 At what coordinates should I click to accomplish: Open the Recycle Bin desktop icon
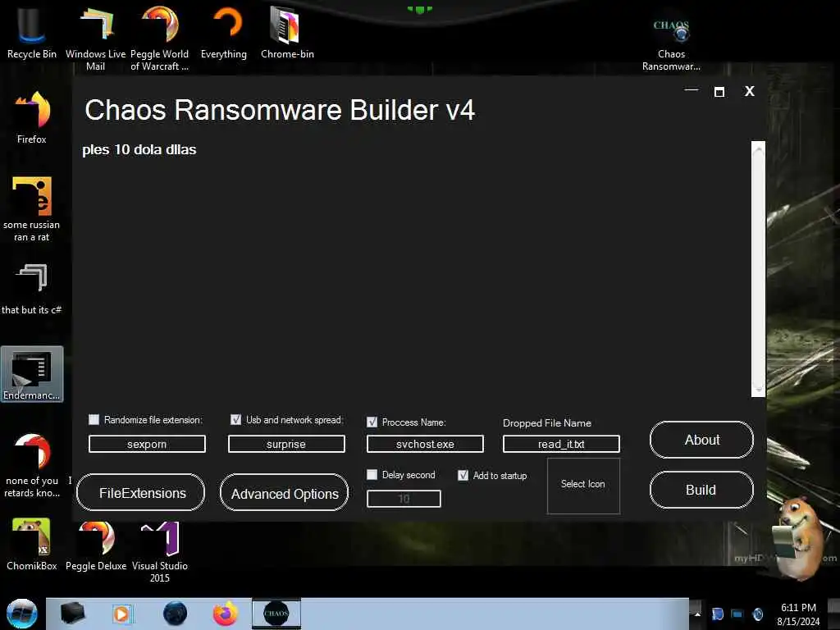pos(31,33)
